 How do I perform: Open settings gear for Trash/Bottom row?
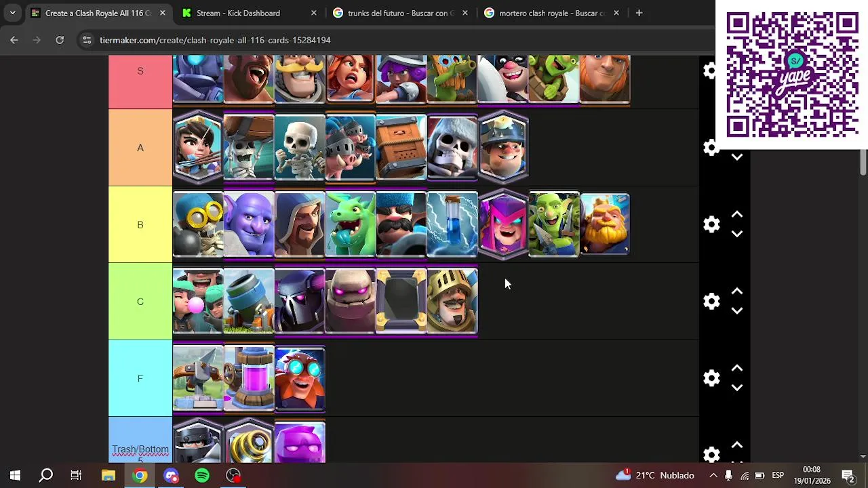click(x=711, y=454)
